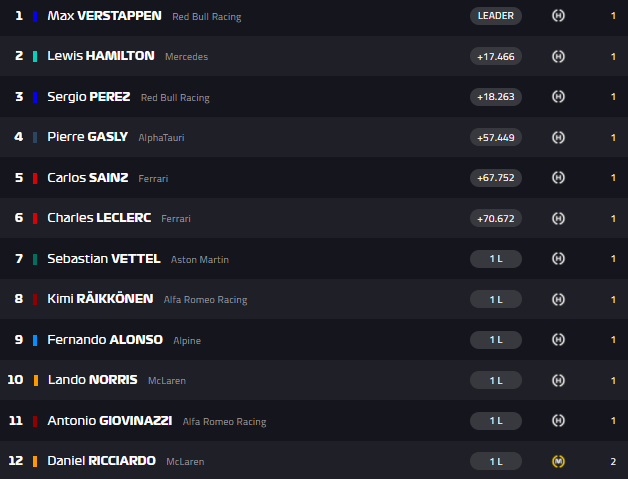
Task: Click the hard tyre icon in Räikkönen's row
Action: point(558,299)
